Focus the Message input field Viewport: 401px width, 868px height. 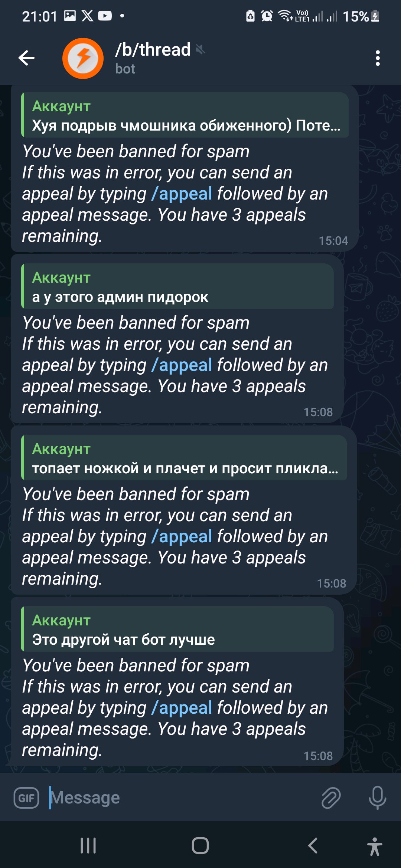click(x=182, y=798)
